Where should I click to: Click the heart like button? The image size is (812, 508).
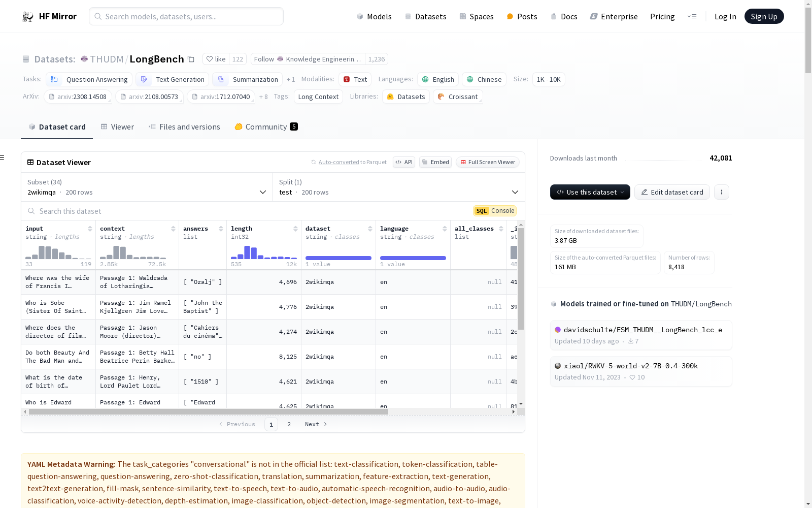[216, 59]
